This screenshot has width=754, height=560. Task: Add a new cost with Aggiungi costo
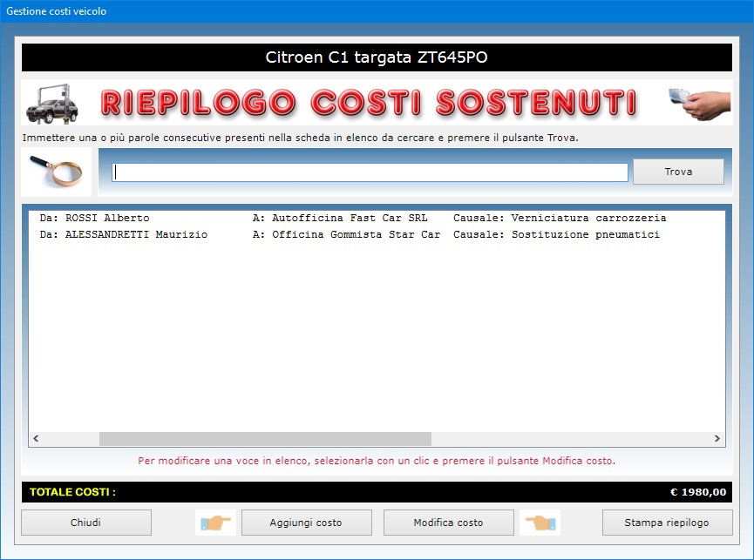point(306,523)
